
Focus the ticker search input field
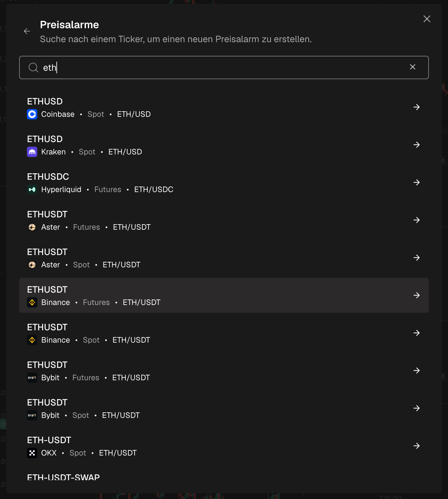[x=224, y=67]
